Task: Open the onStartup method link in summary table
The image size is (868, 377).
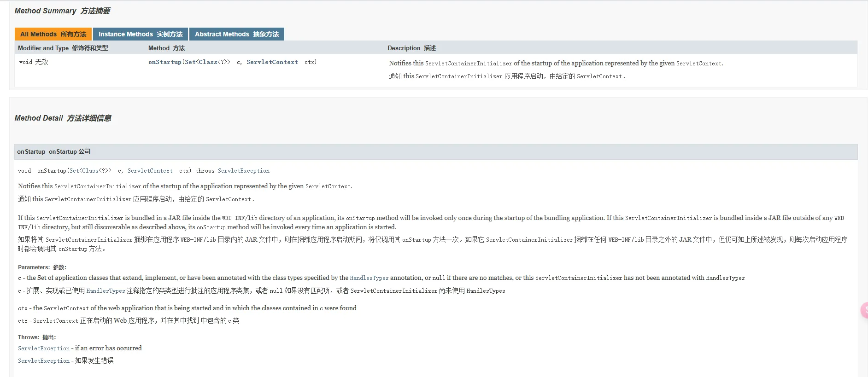Action: point(164,62)
